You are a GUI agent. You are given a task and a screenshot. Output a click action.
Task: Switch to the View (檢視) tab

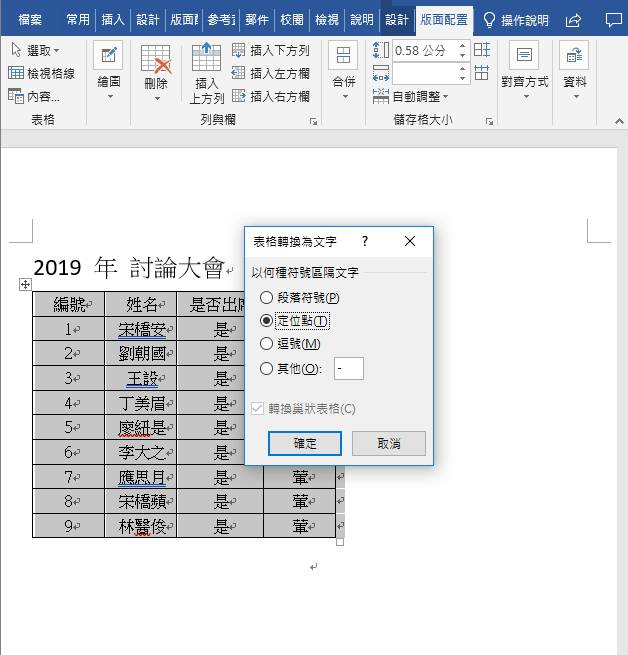[327, 20]
